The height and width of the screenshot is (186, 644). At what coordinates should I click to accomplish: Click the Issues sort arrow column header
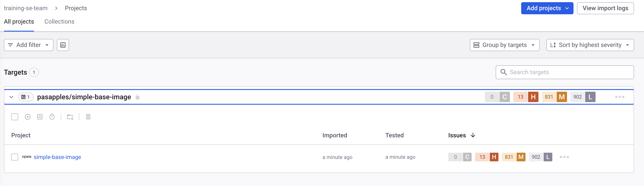(473, 135)
